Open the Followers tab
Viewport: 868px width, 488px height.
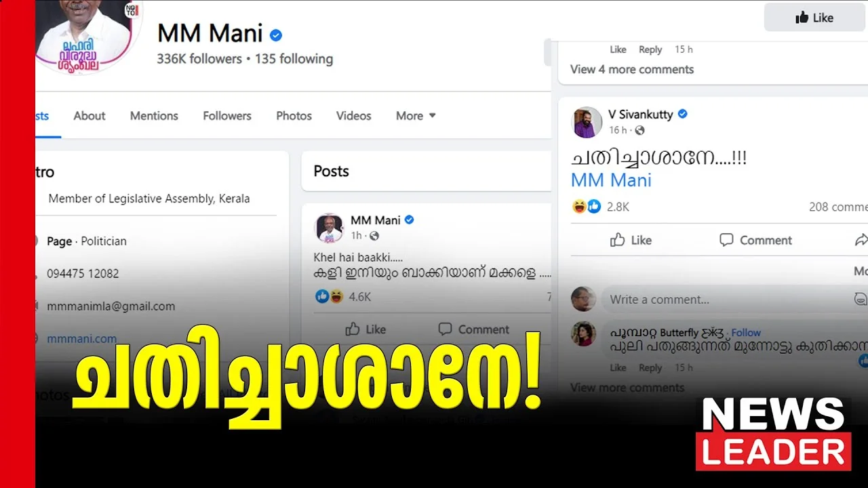227,116
